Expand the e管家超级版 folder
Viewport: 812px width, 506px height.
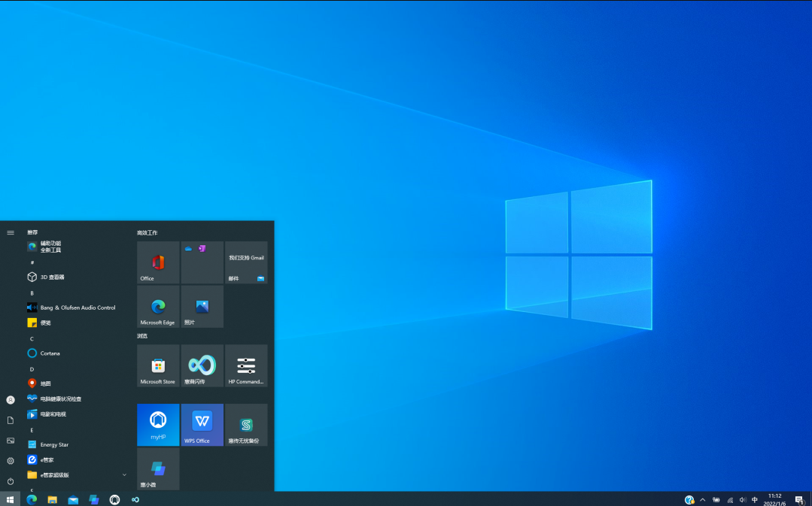click(124, 474)
